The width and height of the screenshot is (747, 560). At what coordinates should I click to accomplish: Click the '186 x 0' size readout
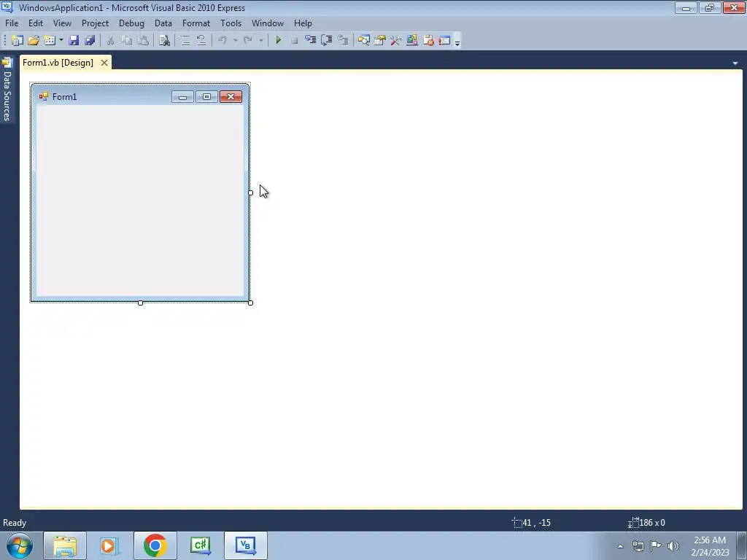pos(651,522)
